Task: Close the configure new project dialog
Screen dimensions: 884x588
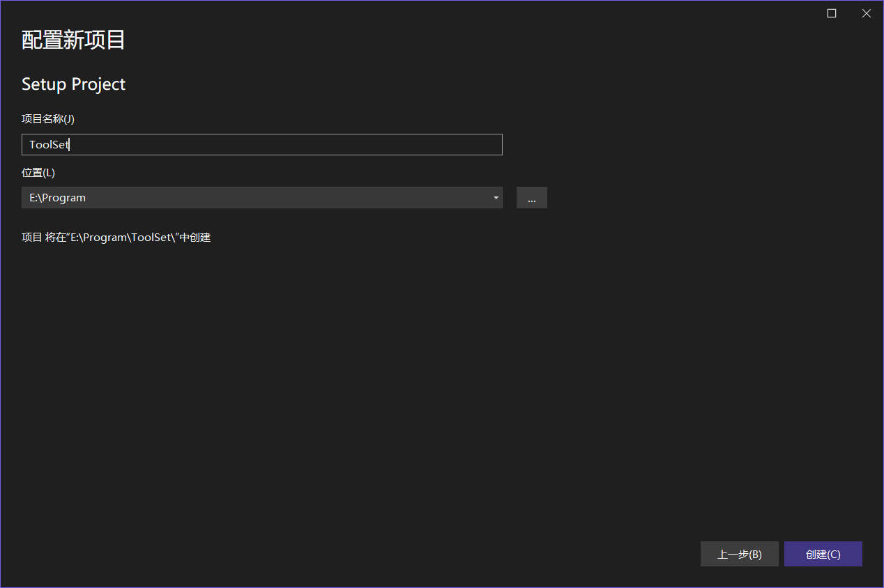Action: pos(866,13)
